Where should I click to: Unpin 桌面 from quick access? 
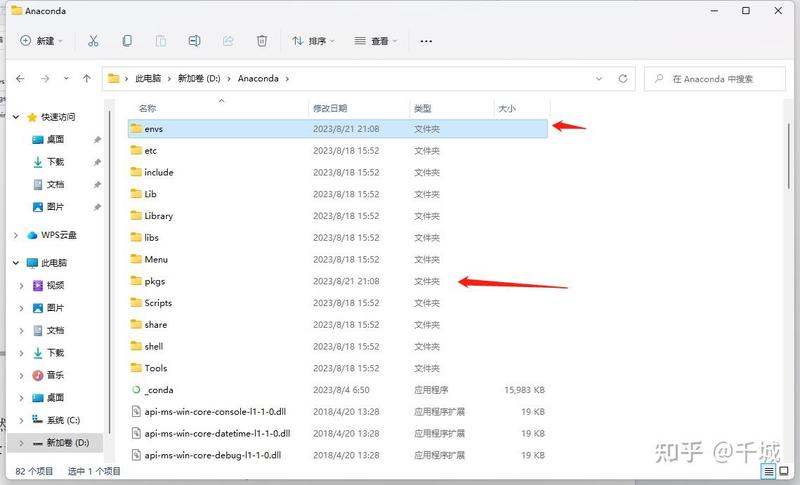click(x=97, y=139)
